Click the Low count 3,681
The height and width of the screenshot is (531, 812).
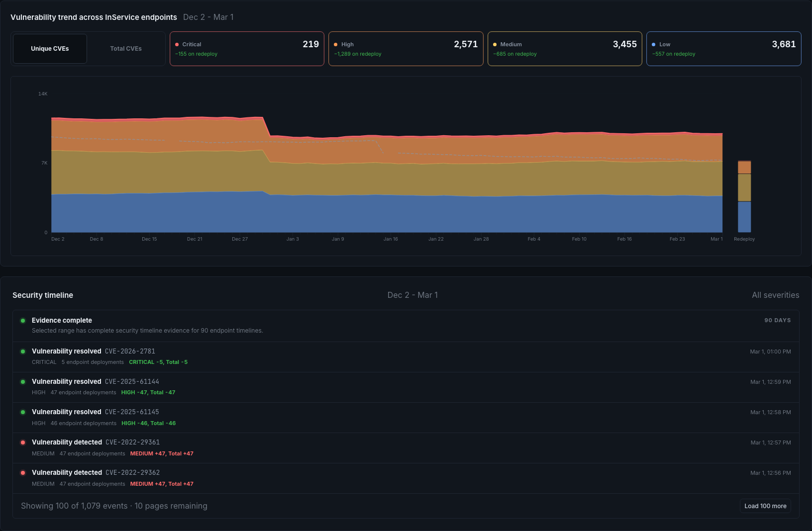(784, 44)
